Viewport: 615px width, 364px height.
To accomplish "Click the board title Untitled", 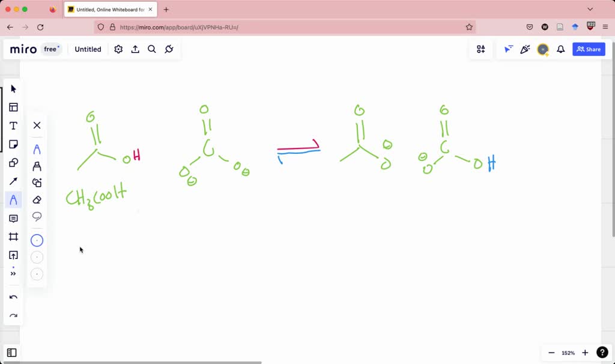I will coord(88,49).
